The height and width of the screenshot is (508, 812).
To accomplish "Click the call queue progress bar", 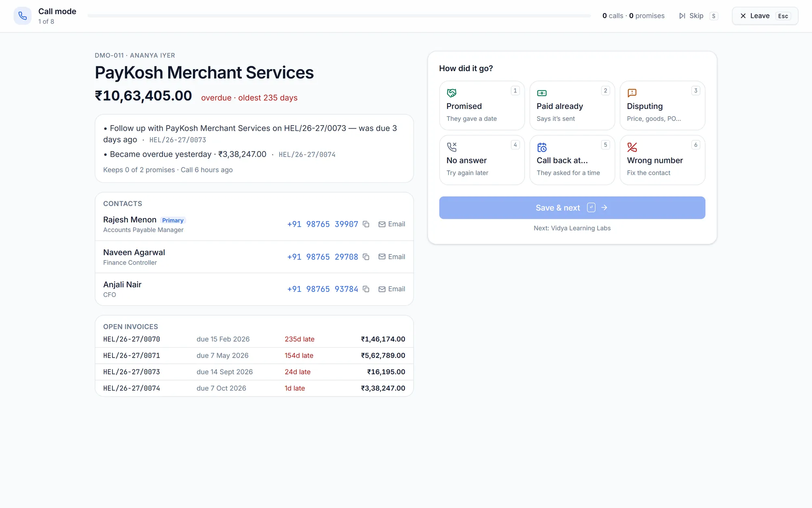I will (x=339, y=16).
